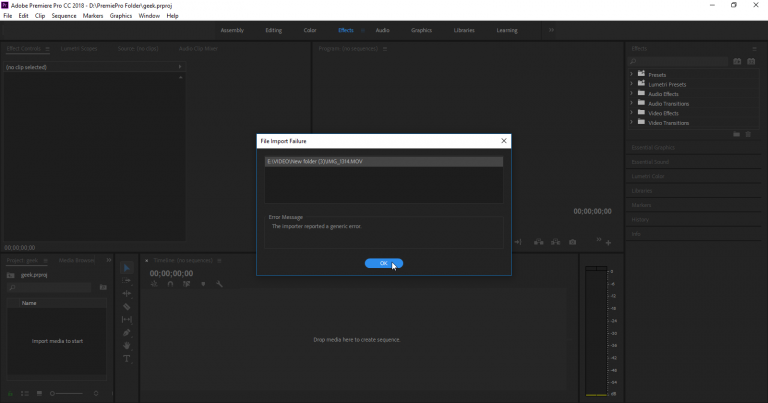Toggle Linked Selection in timeline
The image size is (768, 403).
point(187,284)
